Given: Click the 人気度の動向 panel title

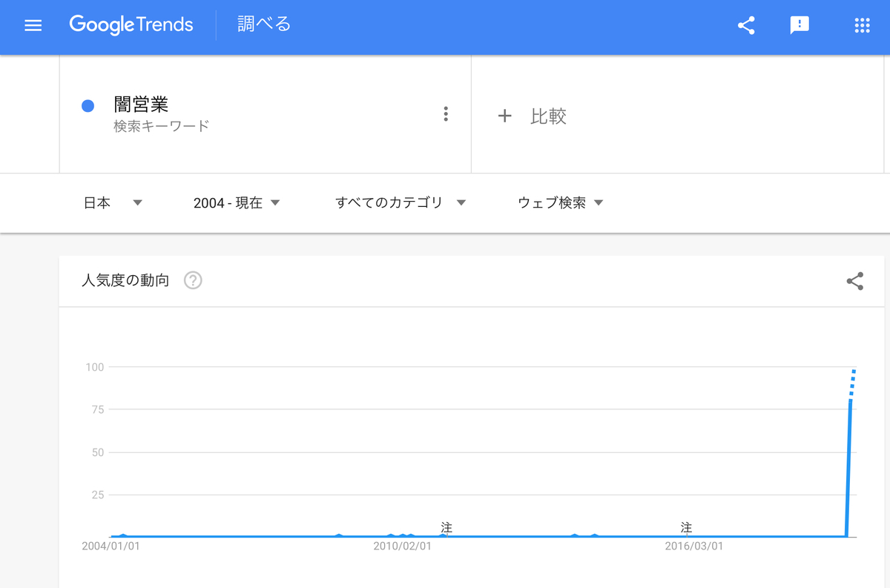Looking at the screenshot, I should (x=125, y=280).
